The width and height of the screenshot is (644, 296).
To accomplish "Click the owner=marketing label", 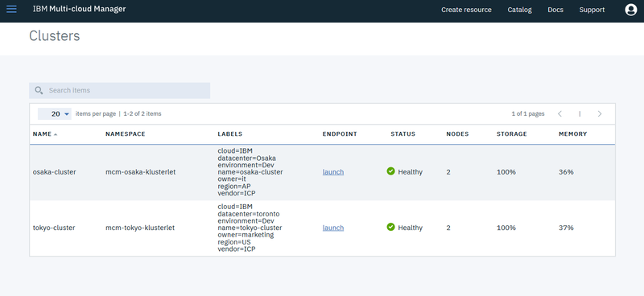I will 246,235.
